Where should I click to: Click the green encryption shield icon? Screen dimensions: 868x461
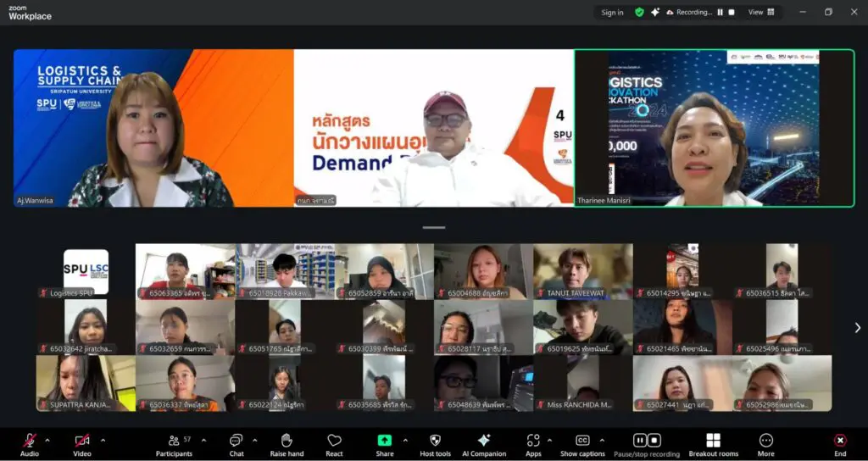(x=639, y=12)
